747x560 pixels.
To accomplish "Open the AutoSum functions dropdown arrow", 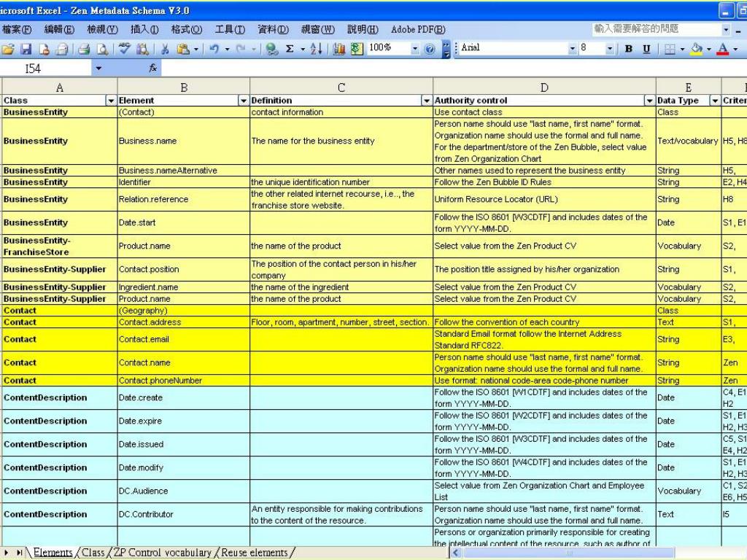I will click(x=303, y=49).
